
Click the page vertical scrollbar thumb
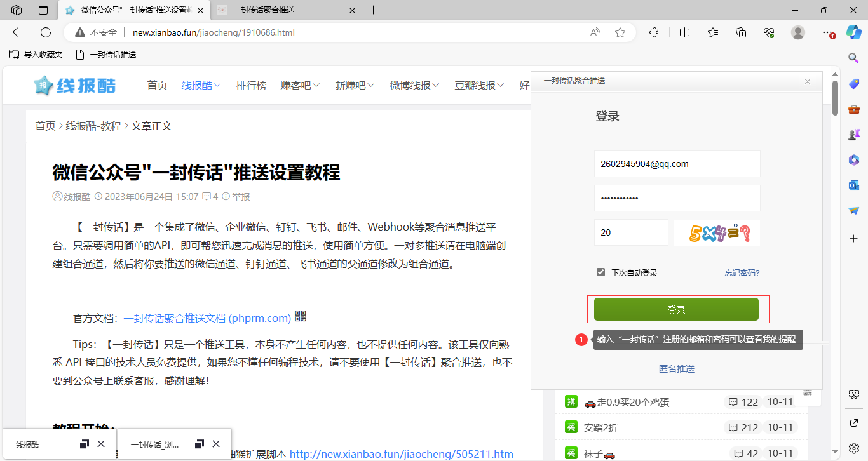point(835,98)
